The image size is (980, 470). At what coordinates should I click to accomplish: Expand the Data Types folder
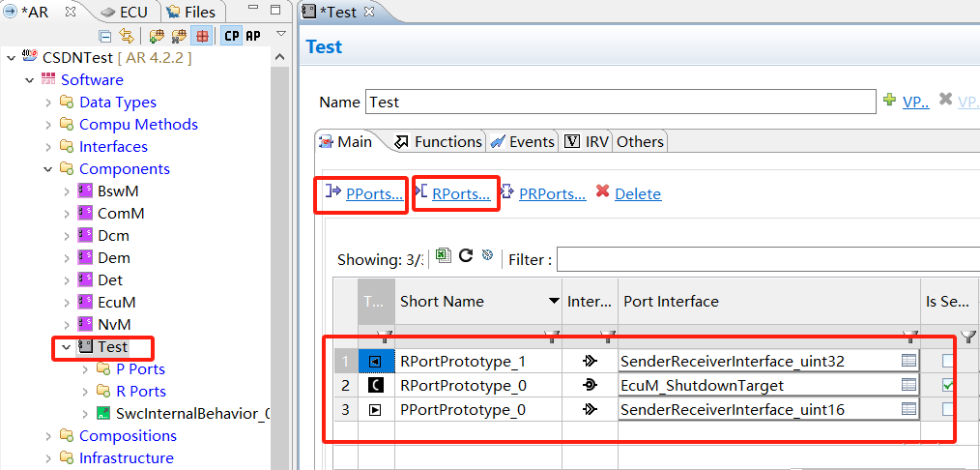tap(48, 103)
